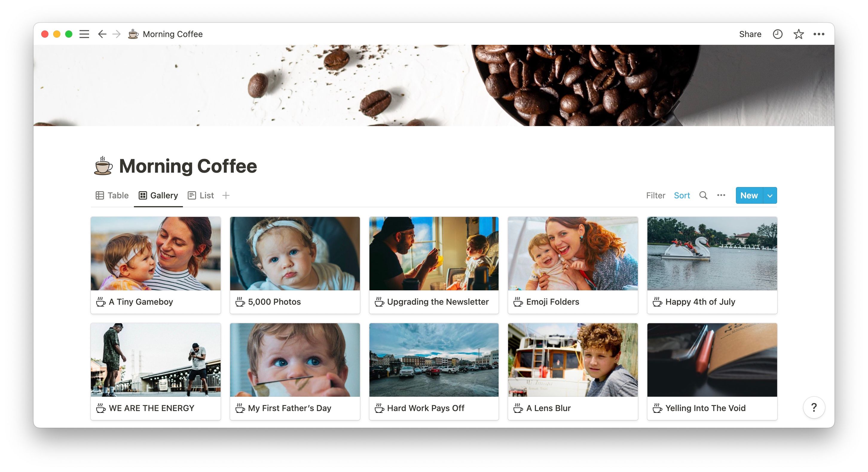Favorite this page with the star icon

click(798, 34)
